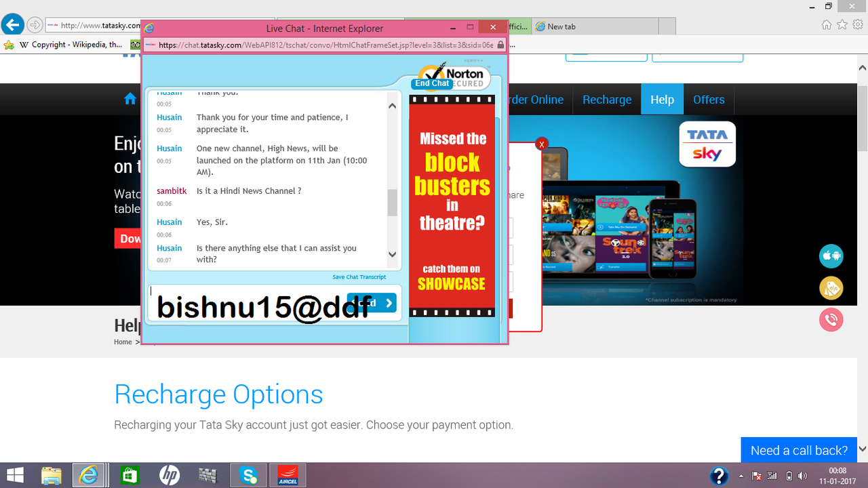Open Windows Store from the taskbar
The height and width of the screenshot is (488, 868).
(x=129, y=475)
